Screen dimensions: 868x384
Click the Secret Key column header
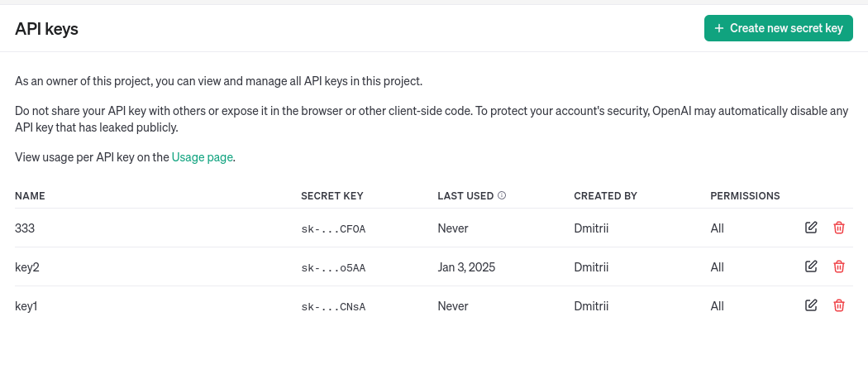pyautogui.click(x=331, y=196)
